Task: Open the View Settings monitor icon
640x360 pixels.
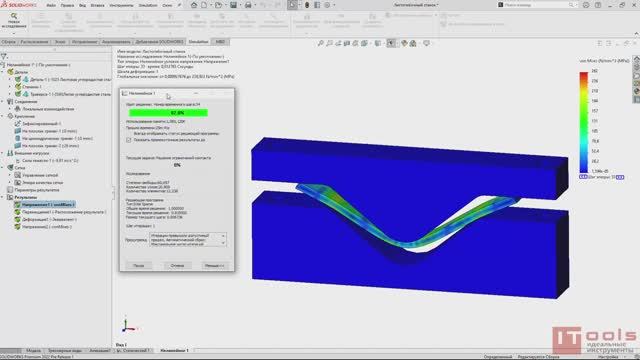Action: point(427,43)
